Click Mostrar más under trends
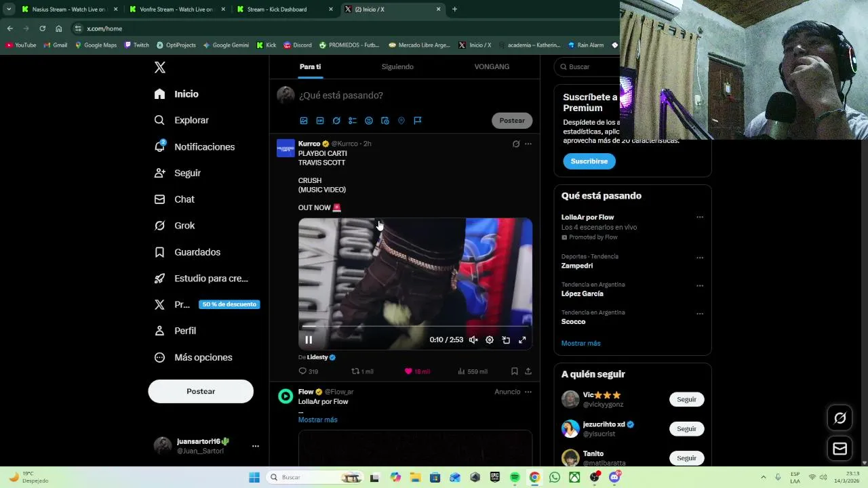Viewport: 868px width, 488px height. point(580,343)
